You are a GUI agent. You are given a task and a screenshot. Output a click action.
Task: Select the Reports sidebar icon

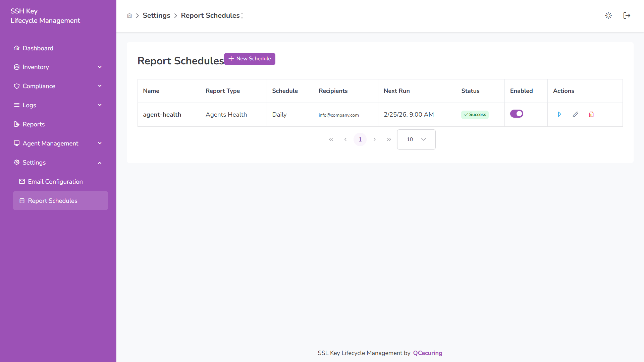(x=16, y=124)
